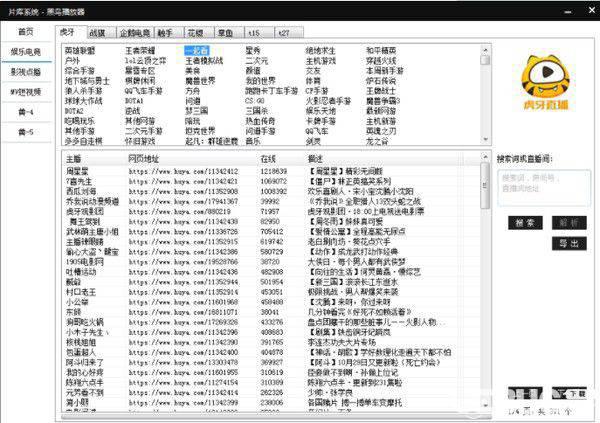Select 备-4 in the sidebar

26,112
